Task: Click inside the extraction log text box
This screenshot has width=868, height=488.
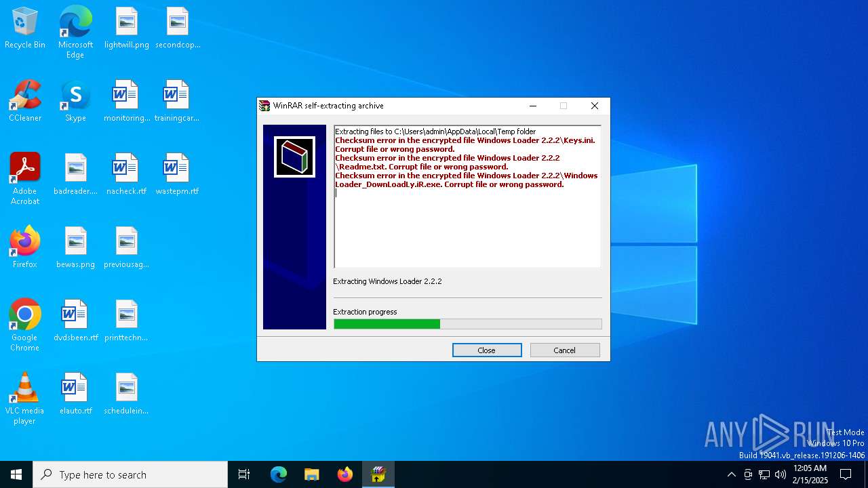Action: tap(467, 197)
